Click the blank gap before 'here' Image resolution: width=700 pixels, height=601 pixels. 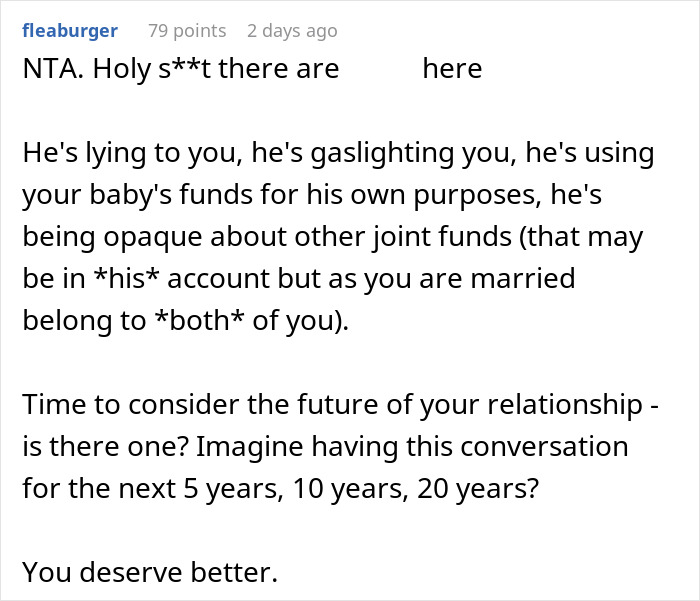coord(380,68)
